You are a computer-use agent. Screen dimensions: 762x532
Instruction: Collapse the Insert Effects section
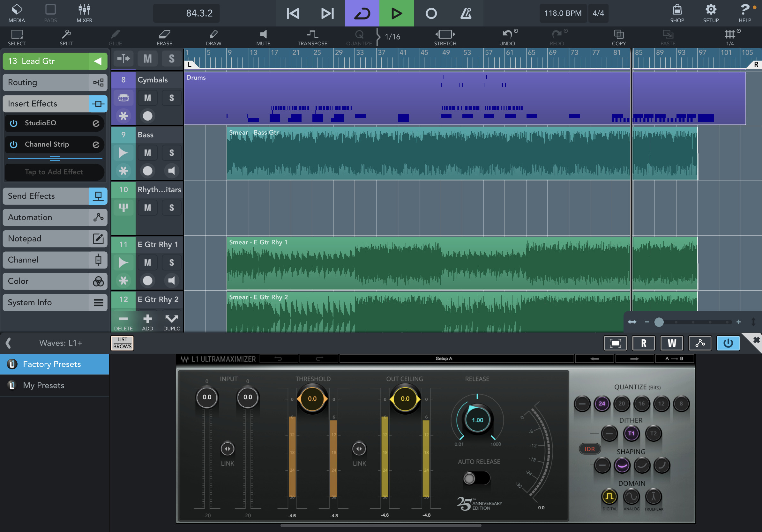click(55, 103)
